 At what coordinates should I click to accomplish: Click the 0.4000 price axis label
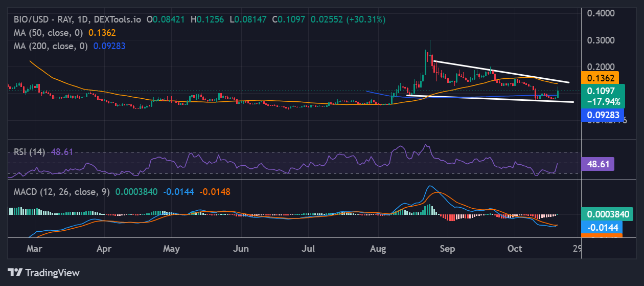(x=601, y=13)
